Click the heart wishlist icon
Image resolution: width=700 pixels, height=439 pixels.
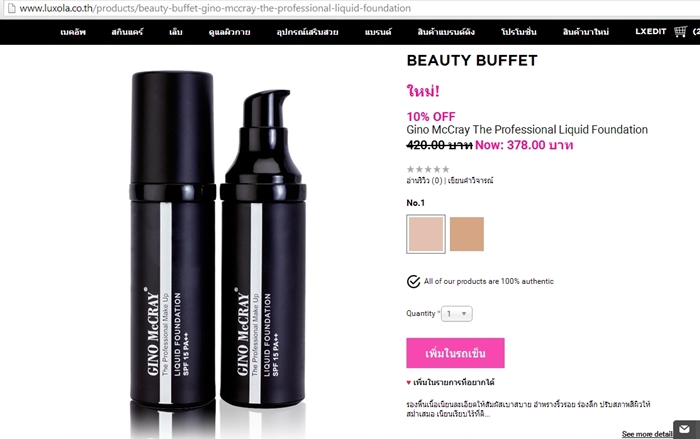click(408, 382)
